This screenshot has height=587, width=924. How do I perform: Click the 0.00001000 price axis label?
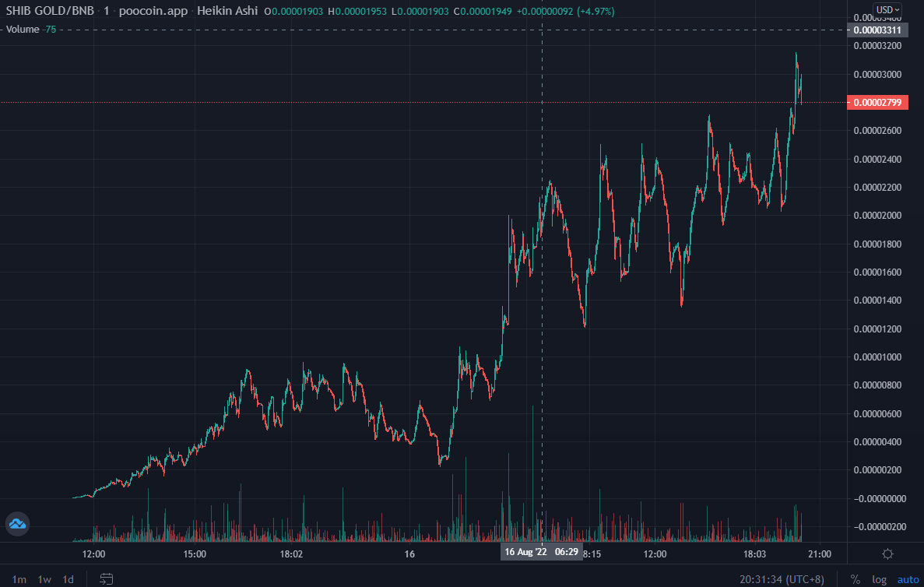[877, 357]
